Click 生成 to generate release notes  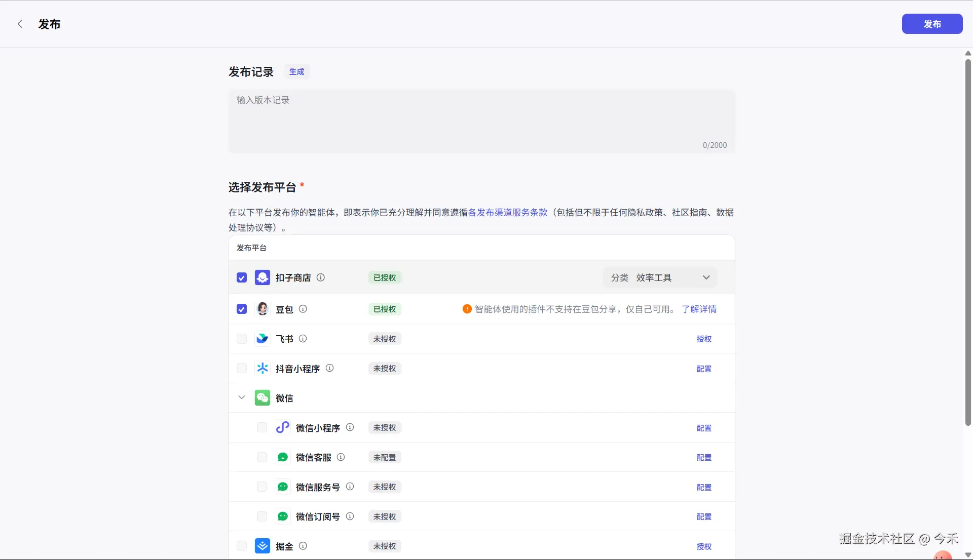pos(296,71)
